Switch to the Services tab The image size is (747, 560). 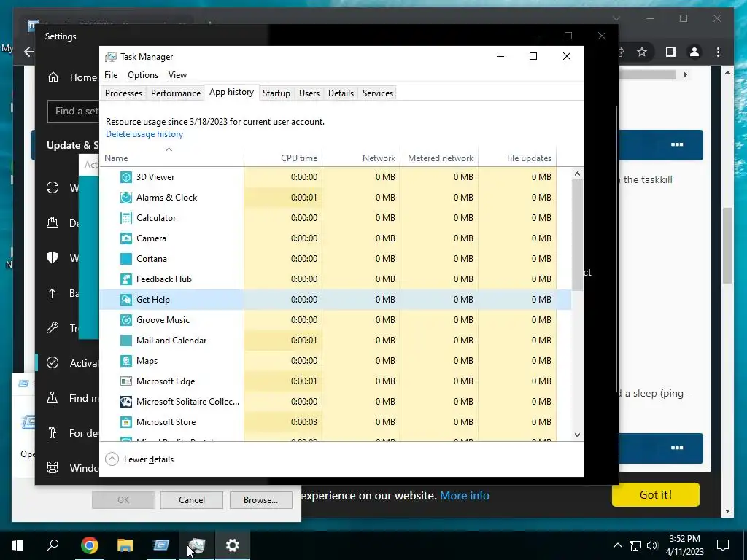(378, 93)
